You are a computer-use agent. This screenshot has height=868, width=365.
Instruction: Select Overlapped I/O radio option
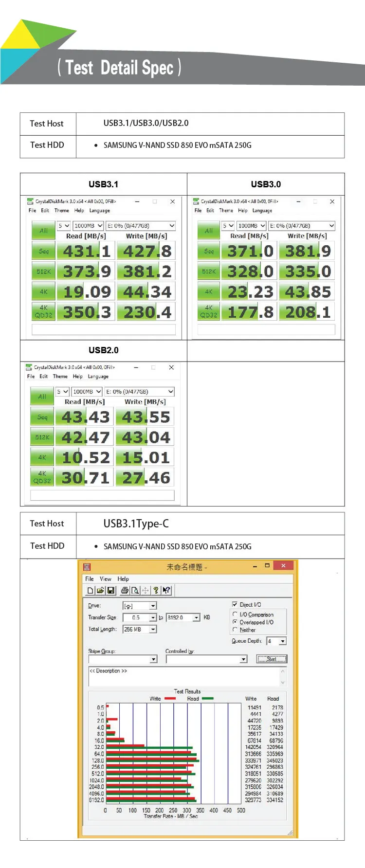click(x=235, y=622)
